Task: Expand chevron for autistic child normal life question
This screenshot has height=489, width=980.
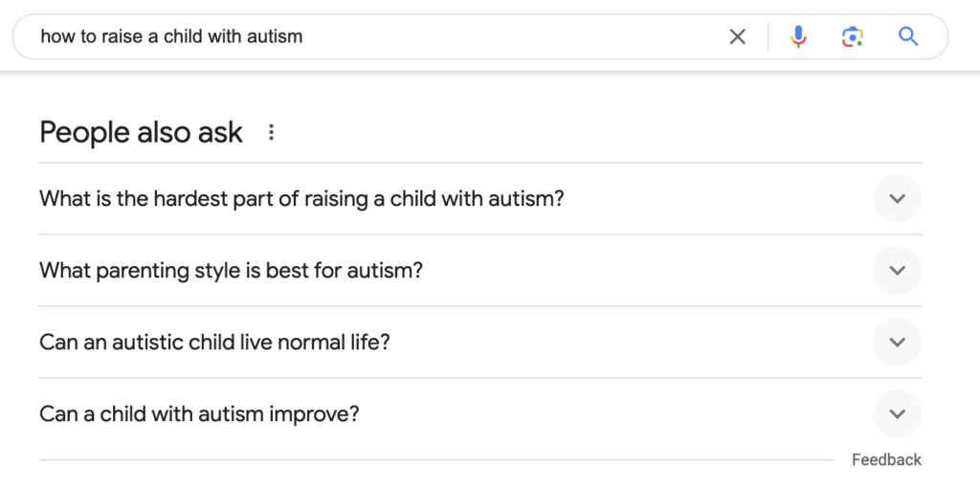Action: pos(897,342)
